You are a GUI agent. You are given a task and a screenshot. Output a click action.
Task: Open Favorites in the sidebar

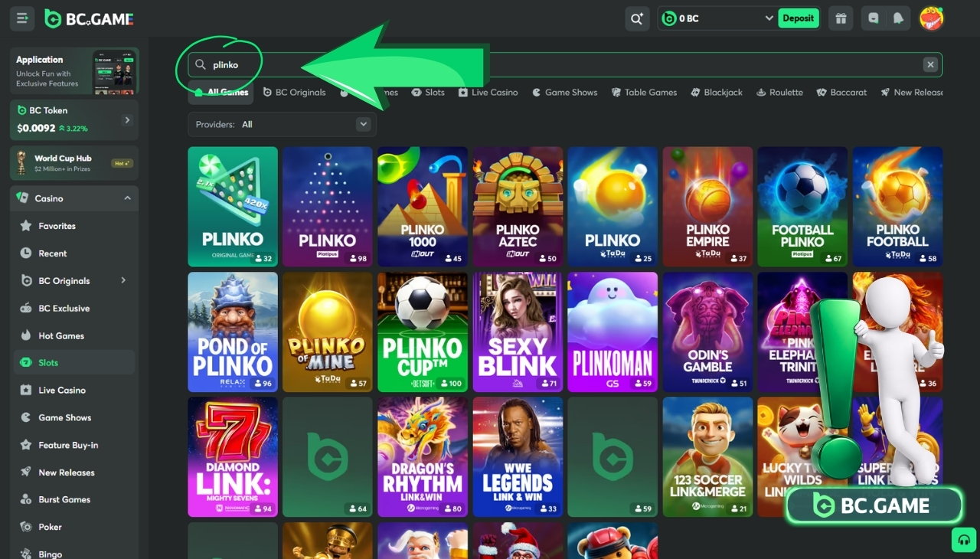(x=74, y=226)
